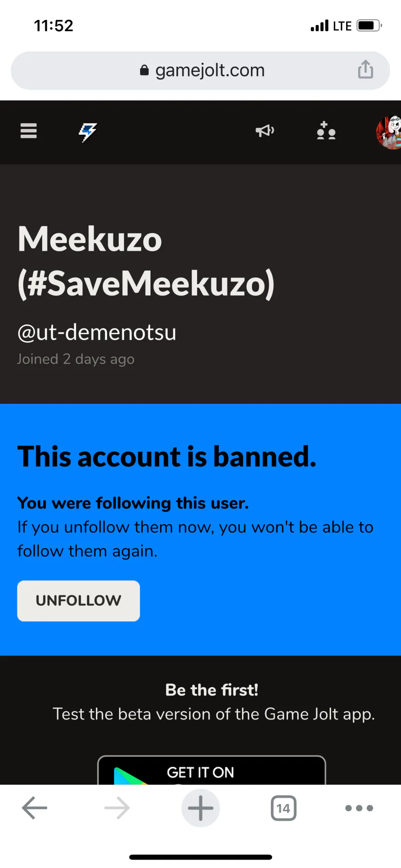Tap the lock icon beside gamejolt.com
The width and height of the screenshot is (401, 868).
144,70
